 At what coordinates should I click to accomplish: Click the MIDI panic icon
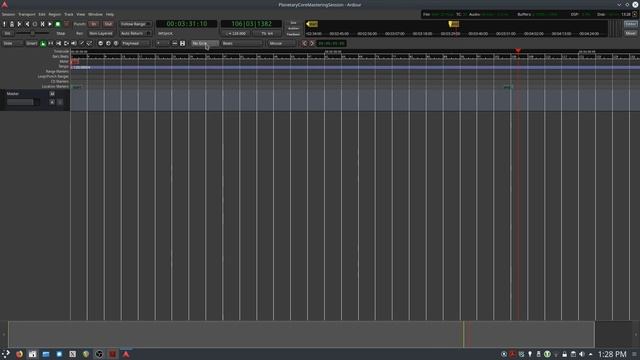(4, 24)
